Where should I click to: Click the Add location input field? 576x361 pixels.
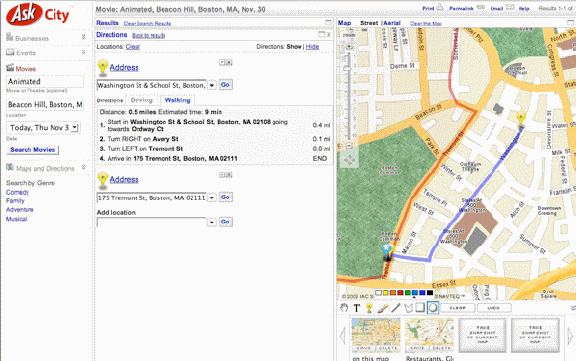coord(152,222)
